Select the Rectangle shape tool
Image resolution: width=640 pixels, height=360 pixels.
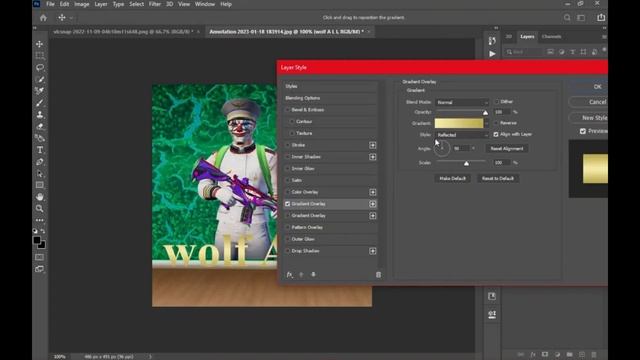point(40,185)
